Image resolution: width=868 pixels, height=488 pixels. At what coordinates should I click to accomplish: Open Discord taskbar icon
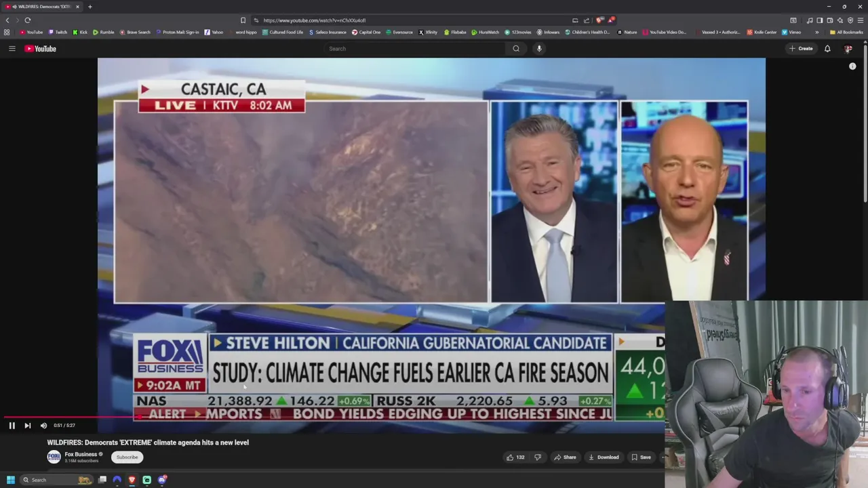point(162,480)
